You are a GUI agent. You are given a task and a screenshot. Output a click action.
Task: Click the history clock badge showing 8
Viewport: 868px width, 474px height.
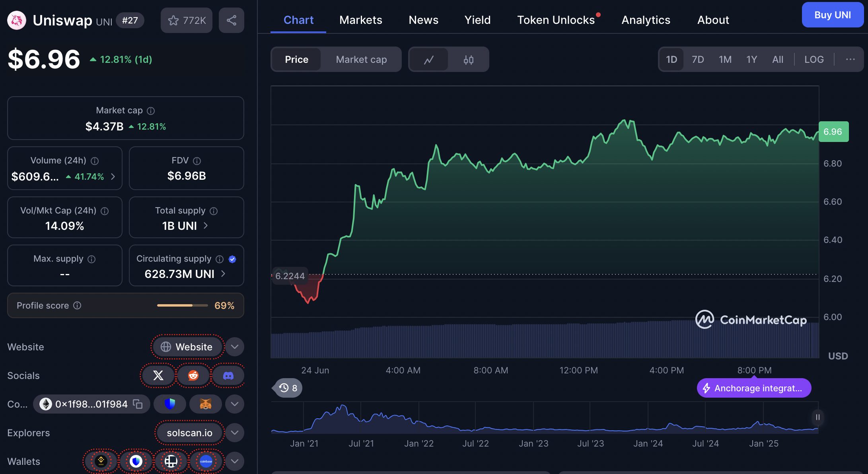(x=288, y=388)
